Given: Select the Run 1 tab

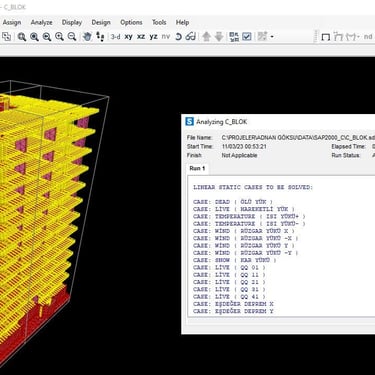Looking at the screenshot, I should [197, 168].
